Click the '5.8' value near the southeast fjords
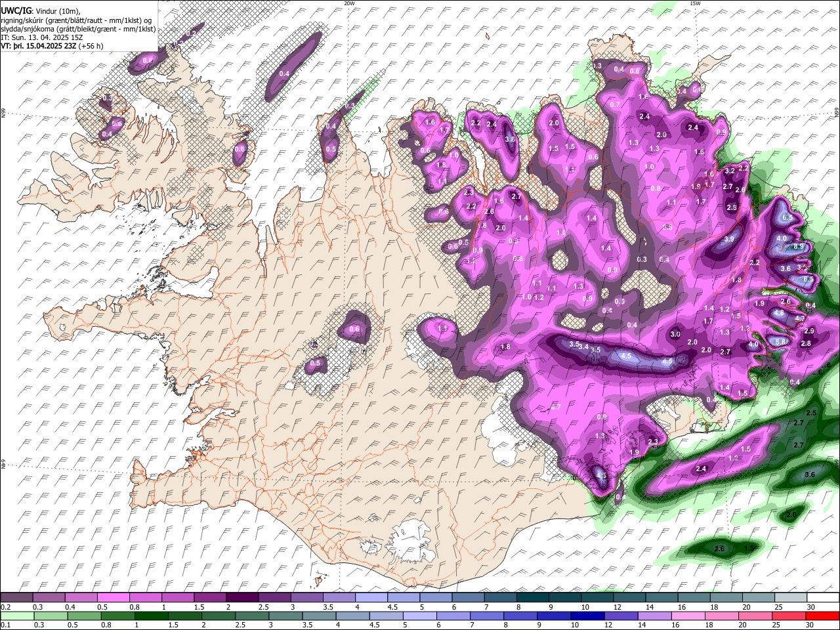The image size is (840, 630). (x=781, y=342)
